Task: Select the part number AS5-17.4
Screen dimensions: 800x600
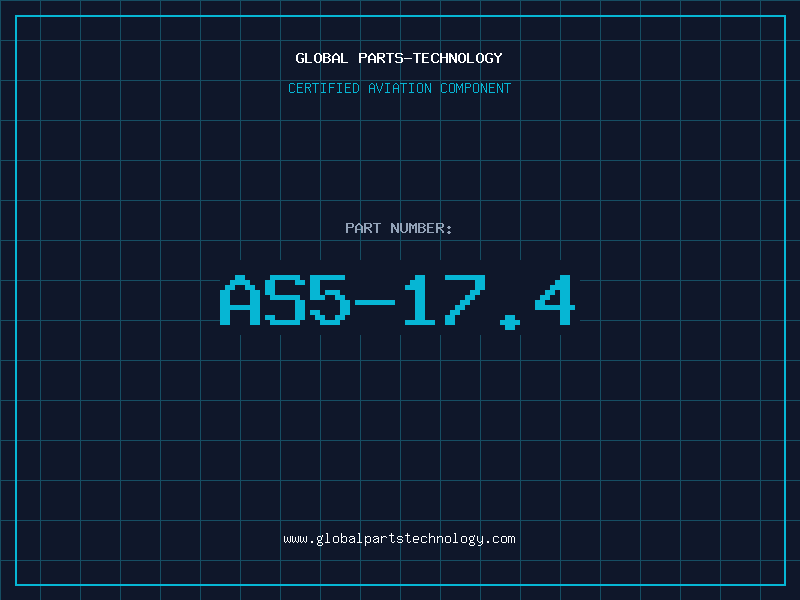Action: click(397, 302)
